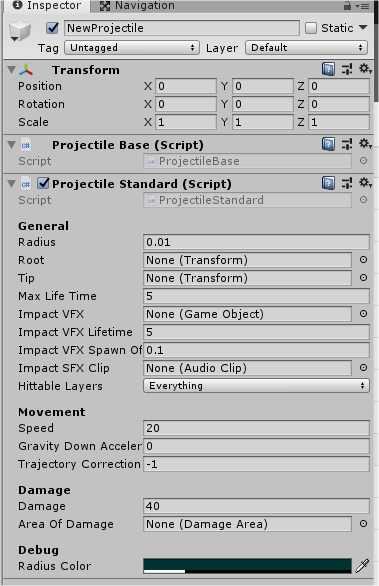379x586 pixels.
Task: Switch to the Navigation tab
Action: (x=137, y=6)
